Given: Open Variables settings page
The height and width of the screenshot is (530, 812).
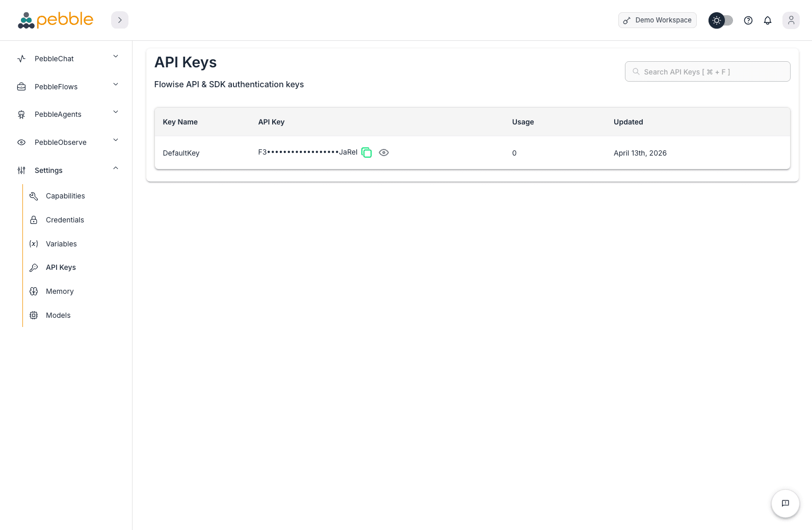Looking at the screenshot, I should click(x=61, y=244).
